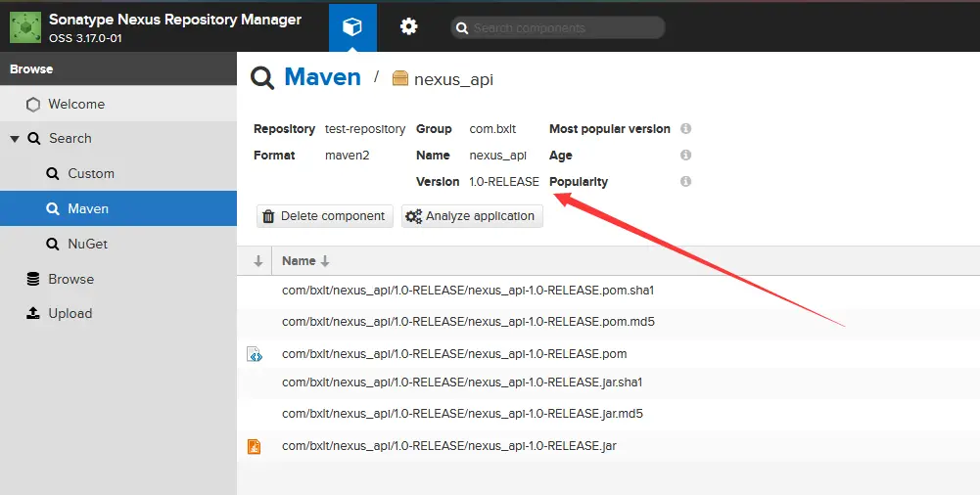Screen dimensions: 980x495
Task: Click the magnifier icon beside Maven in sidebar
Action: pos(53,208)
